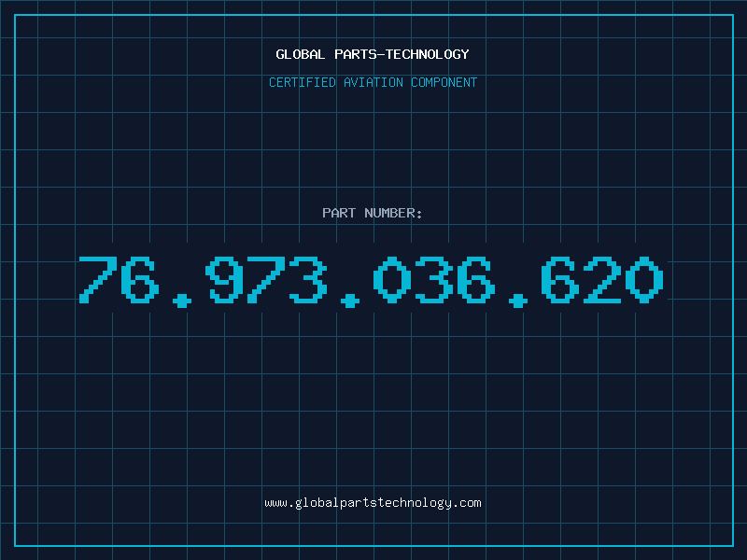Select the part number 76.973.036.620

pos(371,281)
